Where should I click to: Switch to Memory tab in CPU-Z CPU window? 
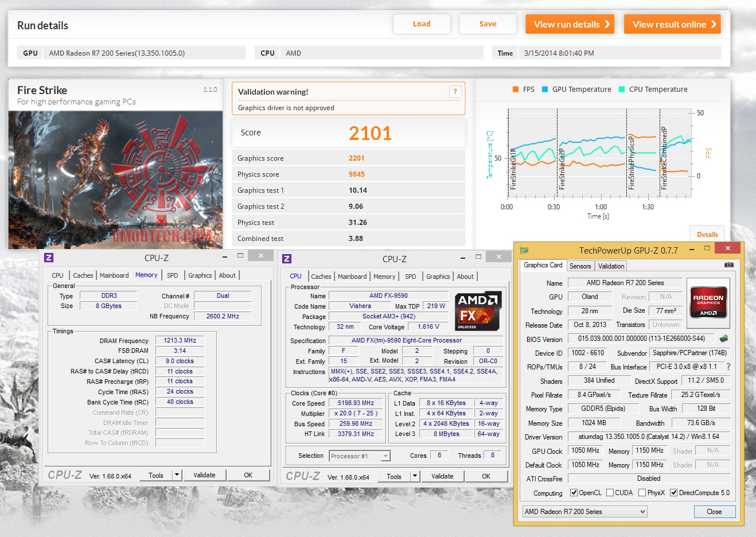point(384,277)
